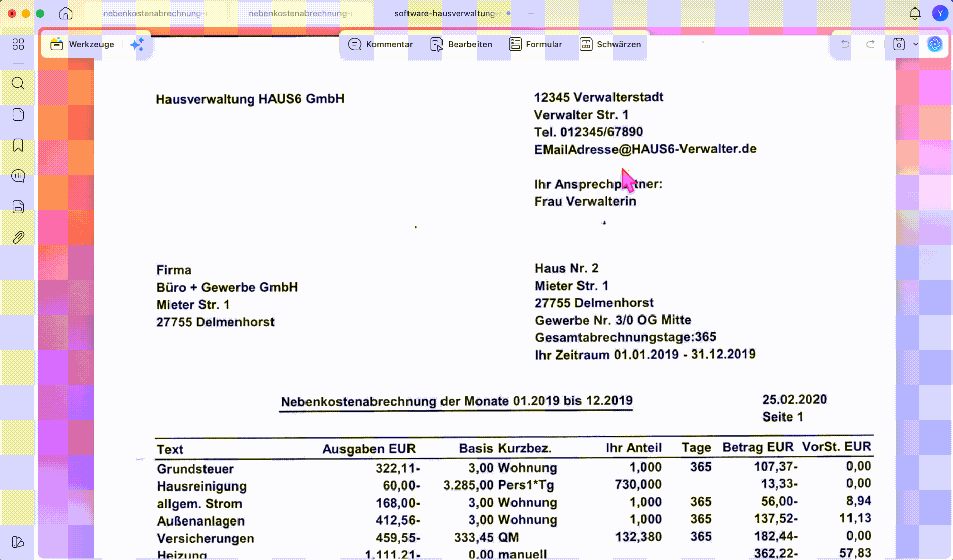Click Tel. 012345/67890 text
The height and width of the screenshot is (560, 953).
point(589,132)
